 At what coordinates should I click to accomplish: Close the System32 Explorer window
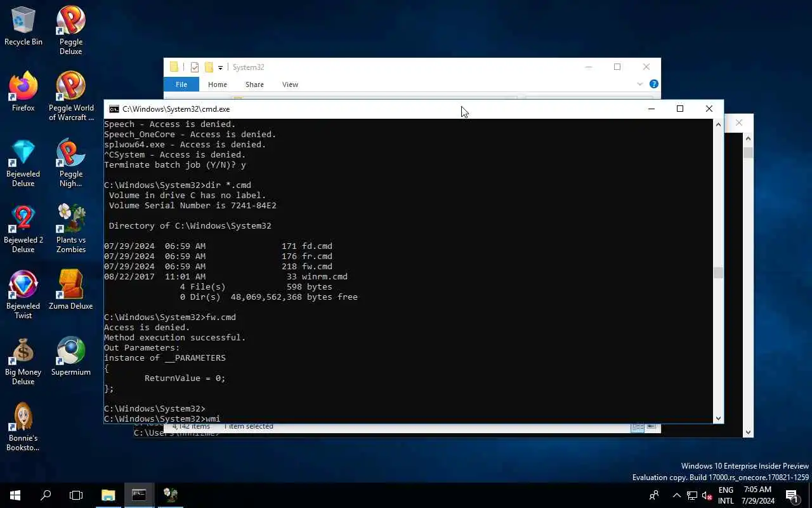click(646, 67)
